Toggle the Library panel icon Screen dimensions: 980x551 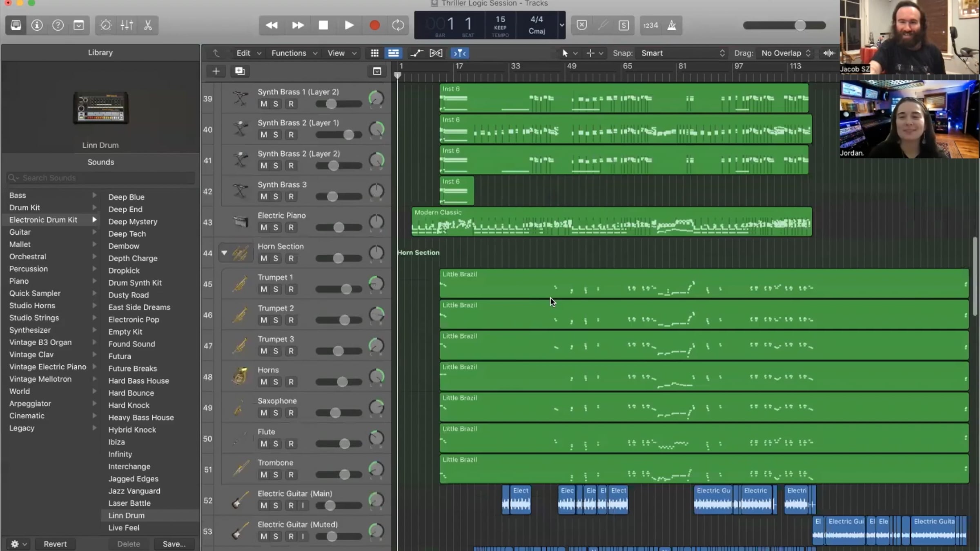[16, 25]
